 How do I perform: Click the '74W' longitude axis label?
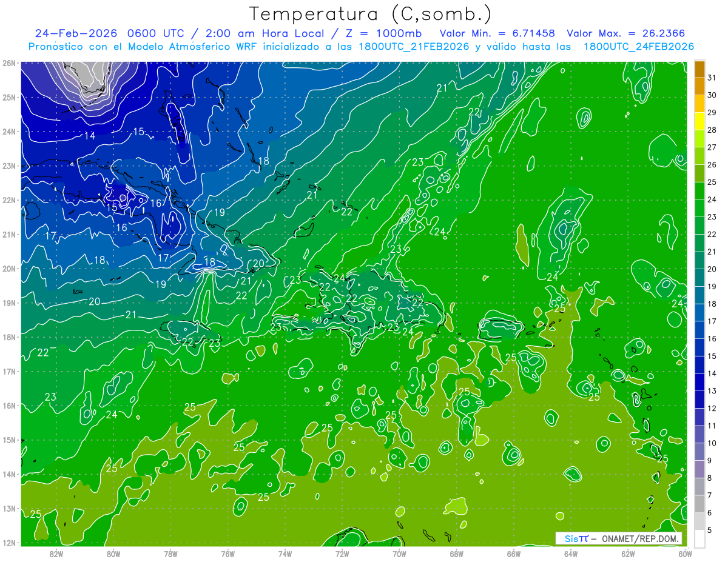(x=285, y=554)
